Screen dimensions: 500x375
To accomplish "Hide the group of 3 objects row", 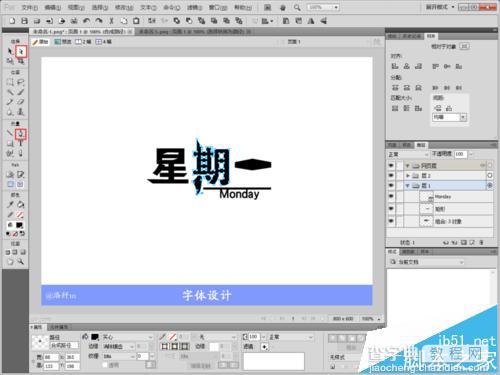I will 391,221.
